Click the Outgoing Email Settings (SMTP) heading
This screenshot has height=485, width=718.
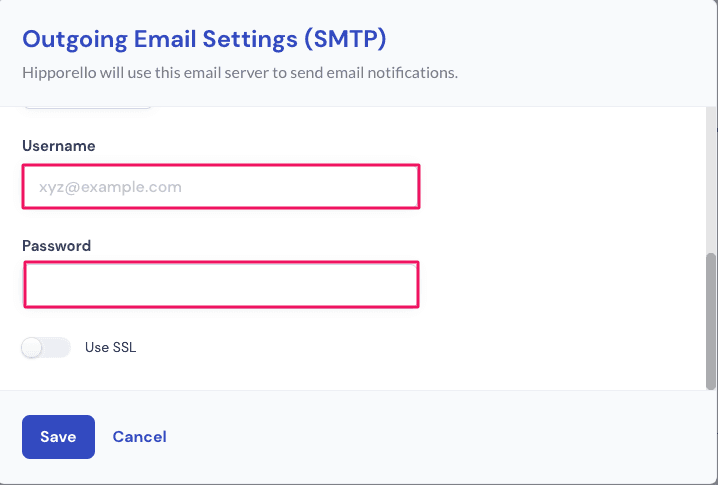click(204, 39)
